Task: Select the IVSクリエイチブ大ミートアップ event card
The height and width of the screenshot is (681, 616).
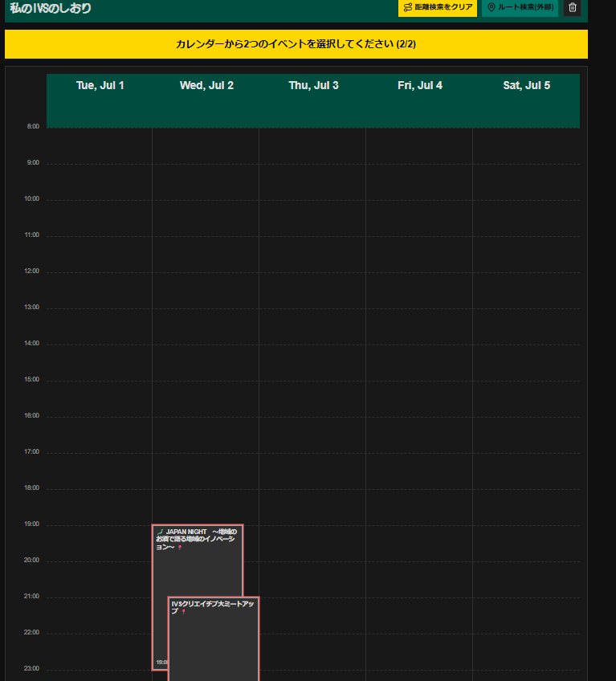Action: 214,639
